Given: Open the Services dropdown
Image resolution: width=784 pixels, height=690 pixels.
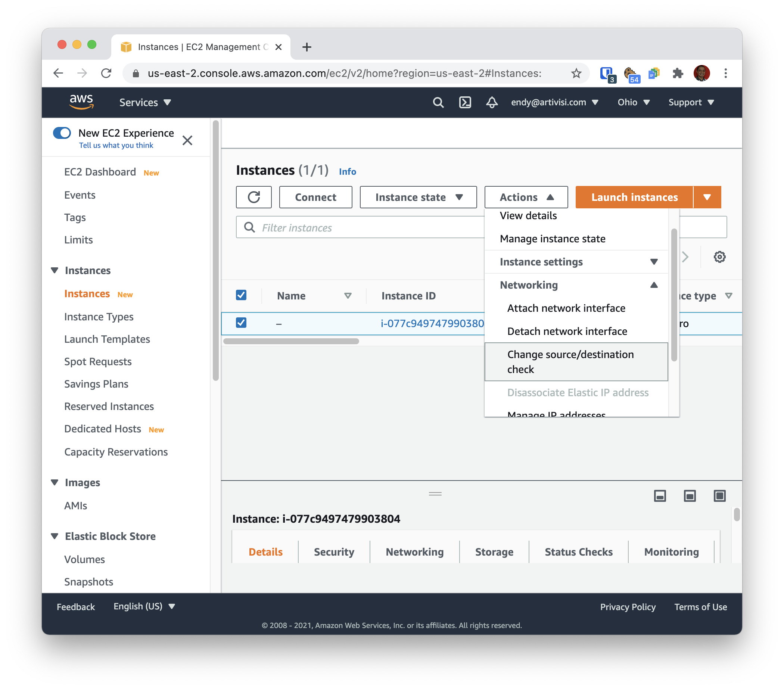Looking at the screenshot, I should [145, 102].
